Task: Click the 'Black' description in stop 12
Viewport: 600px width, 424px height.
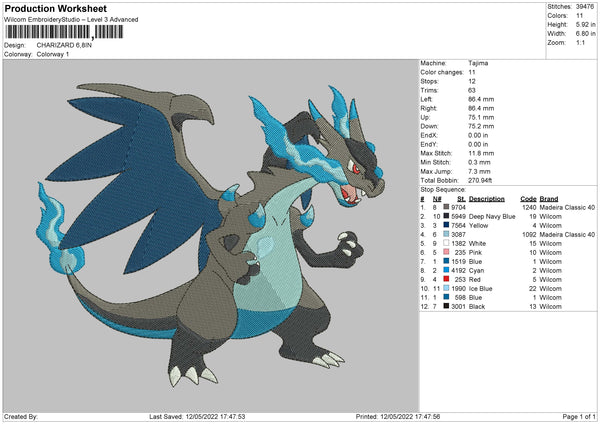Action: 477,307
